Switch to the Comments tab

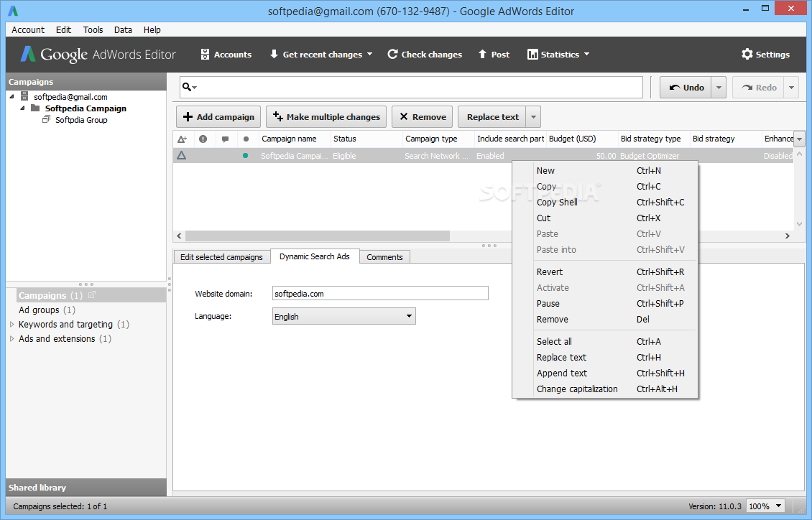pyautogui.click(x=384, y=257)
